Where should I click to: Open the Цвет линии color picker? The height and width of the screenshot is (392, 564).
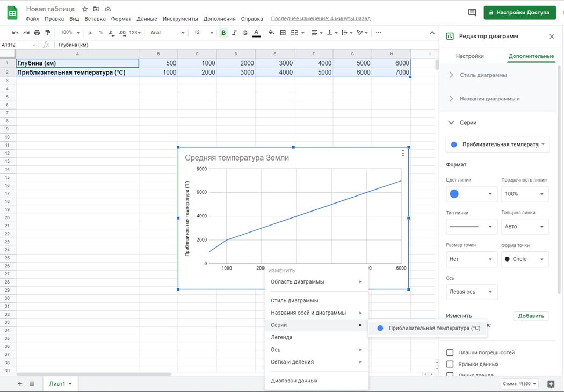[x=472, y=194]
